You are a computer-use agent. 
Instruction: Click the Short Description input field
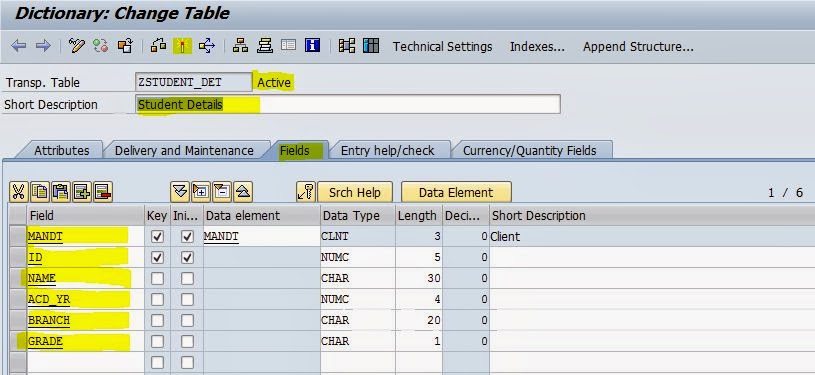pyautogui.click(x=348, y=104)
